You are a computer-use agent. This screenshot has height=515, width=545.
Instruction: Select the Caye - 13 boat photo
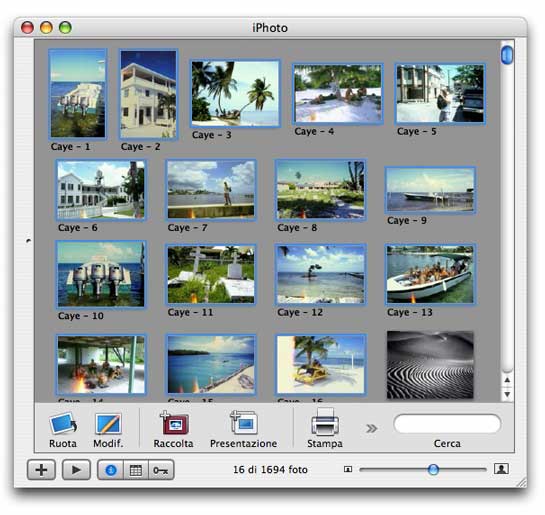[430, 274]
